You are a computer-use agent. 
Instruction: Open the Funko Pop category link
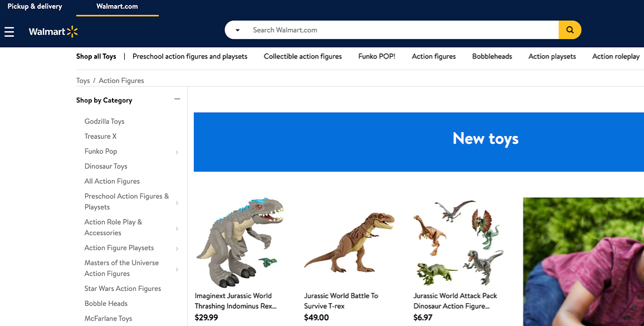101,151
